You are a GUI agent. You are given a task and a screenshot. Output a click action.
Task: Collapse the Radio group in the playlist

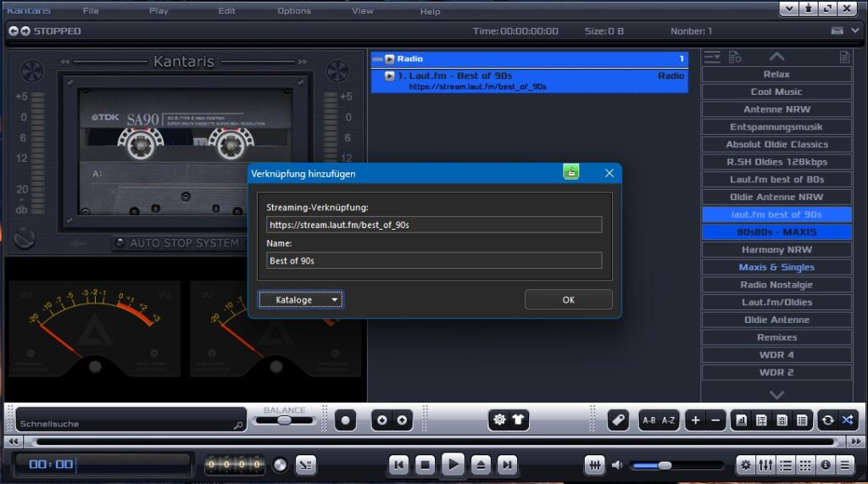[x=377, y=58]
